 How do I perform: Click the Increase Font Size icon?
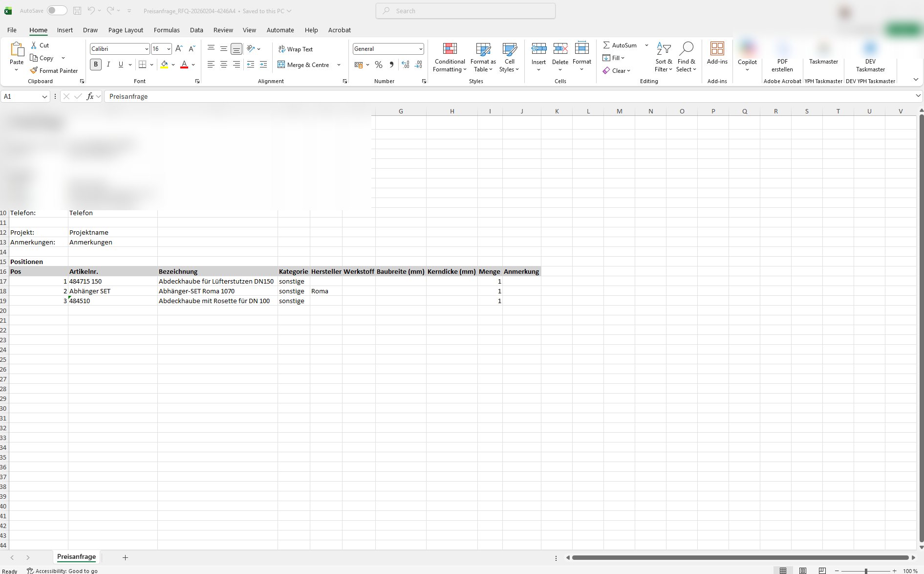(179, 48)
